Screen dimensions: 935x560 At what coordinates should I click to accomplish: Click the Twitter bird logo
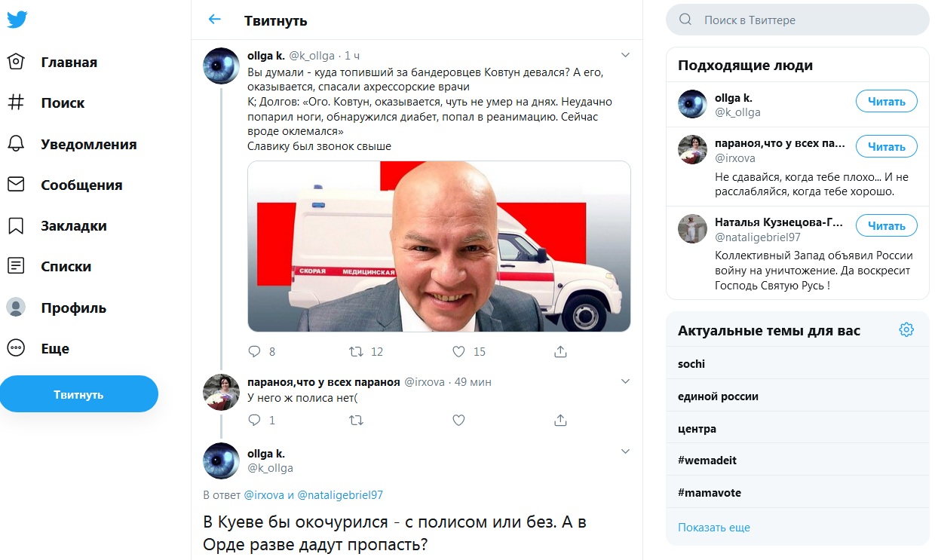(x=17, y=20)
